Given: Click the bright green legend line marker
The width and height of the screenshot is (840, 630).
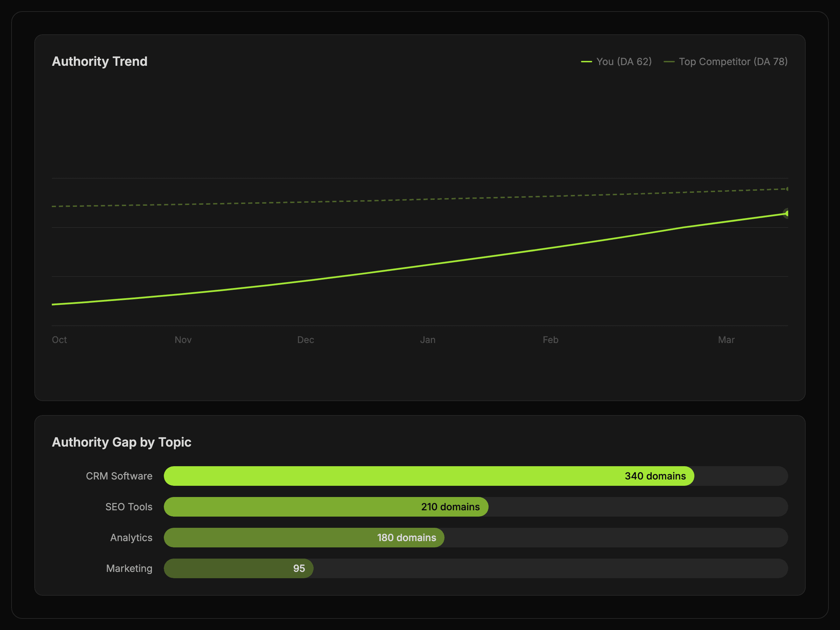Looking at the screenshot, I should [x=586, y=62].
